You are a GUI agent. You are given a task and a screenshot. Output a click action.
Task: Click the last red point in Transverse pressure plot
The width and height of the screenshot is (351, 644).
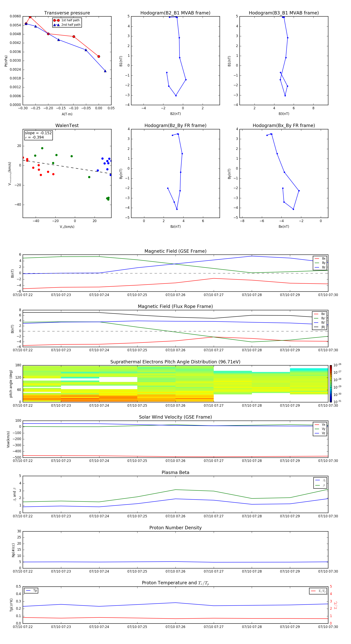click(99, 57)
